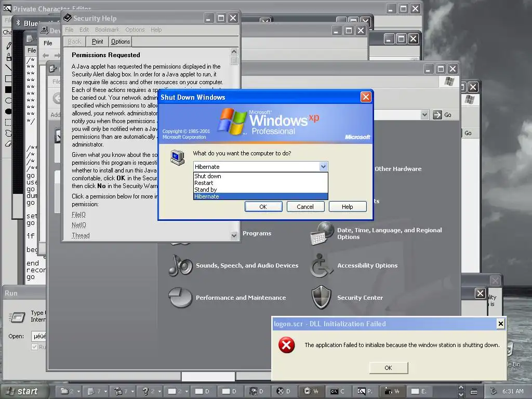Expand the help taskbar group arrow
Viewport: 532px width, 399px height.
pos(159,392)
